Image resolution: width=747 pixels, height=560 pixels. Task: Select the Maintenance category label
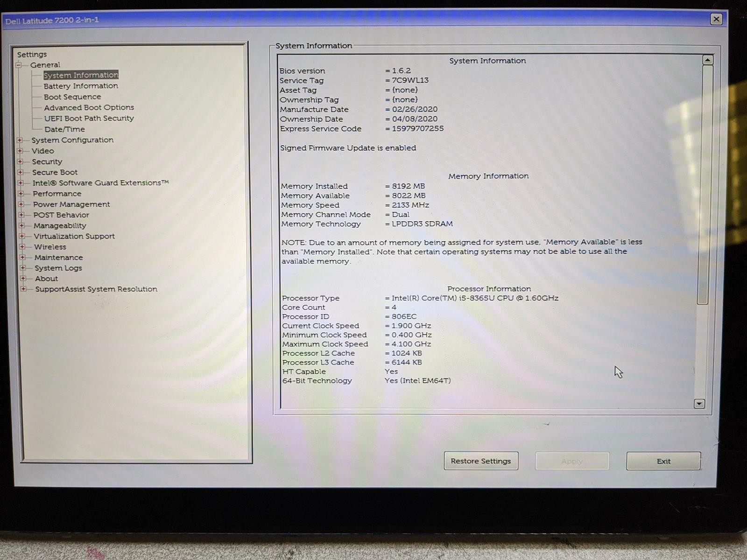pos(58,258)
